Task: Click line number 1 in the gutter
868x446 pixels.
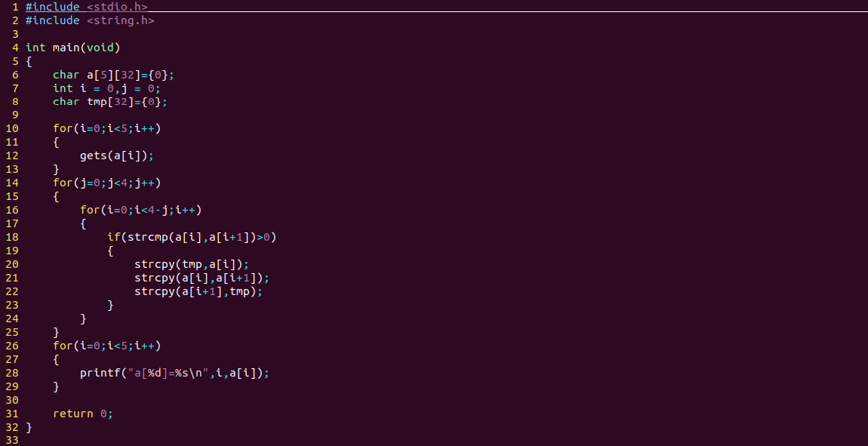Action: [x=15, y=7]
